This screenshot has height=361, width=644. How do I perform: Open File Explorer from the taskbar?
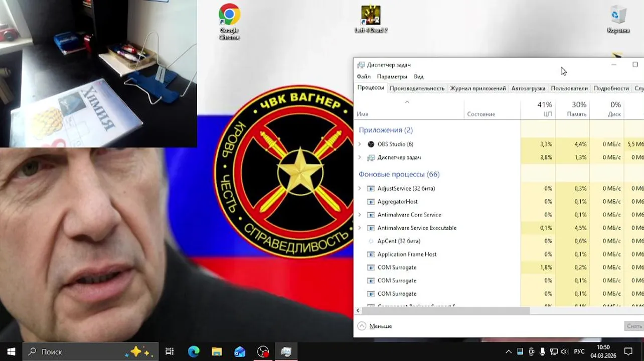click(x=217, y=351)
